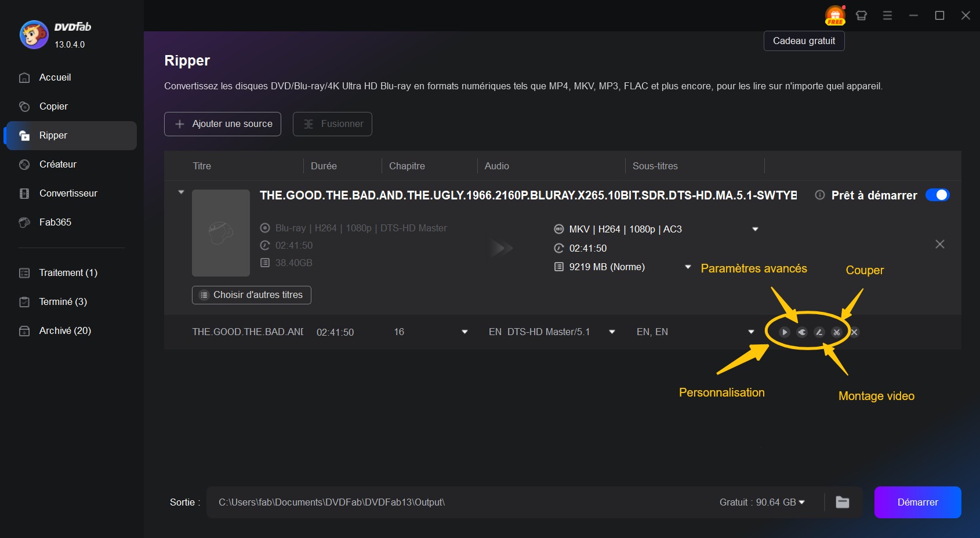Open the chapter 16 dropdown
This screenshot has width=980, height=538.
464,332
